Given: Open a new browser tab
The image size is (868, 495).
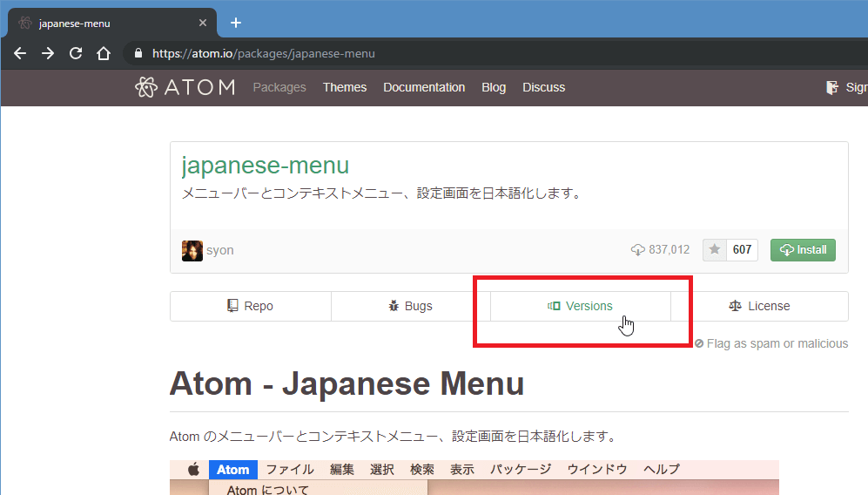Looking at the screenshot, I should coord(235,23).
